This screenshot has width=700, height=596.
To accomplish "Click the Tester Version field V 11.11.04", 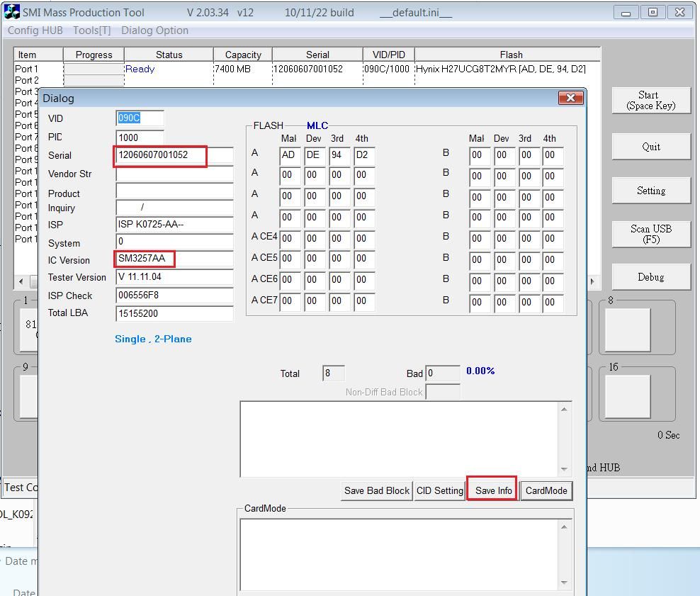I will (x=174, y=277).
